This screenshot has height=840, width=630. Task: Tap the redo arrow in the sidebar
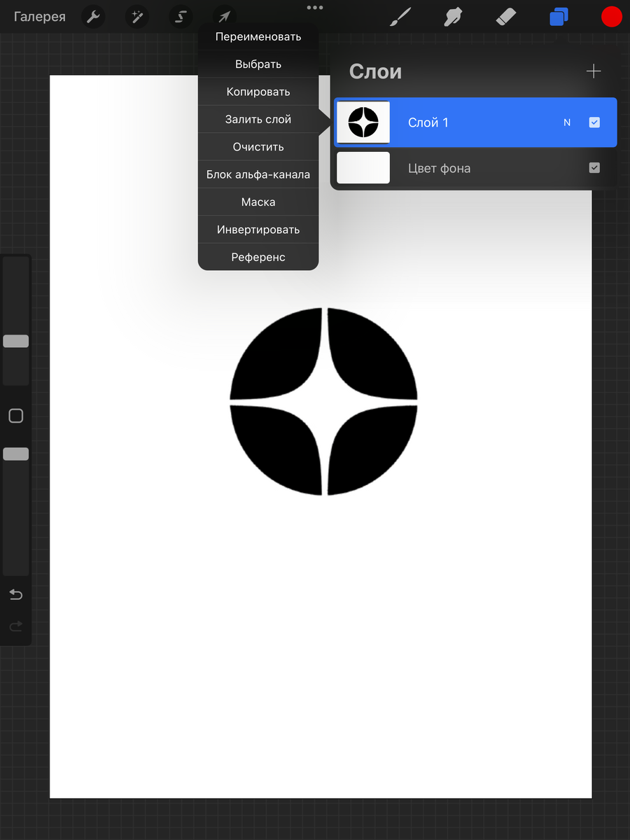(x=15, y=626)
